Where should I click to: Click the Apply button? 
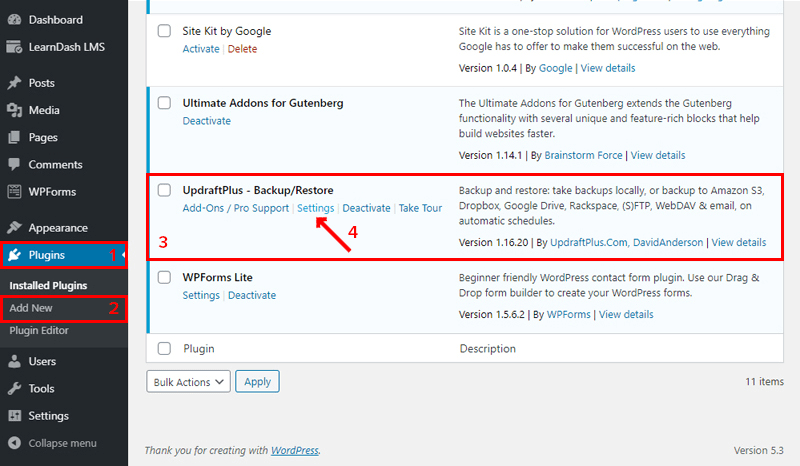tap(257, 382)
